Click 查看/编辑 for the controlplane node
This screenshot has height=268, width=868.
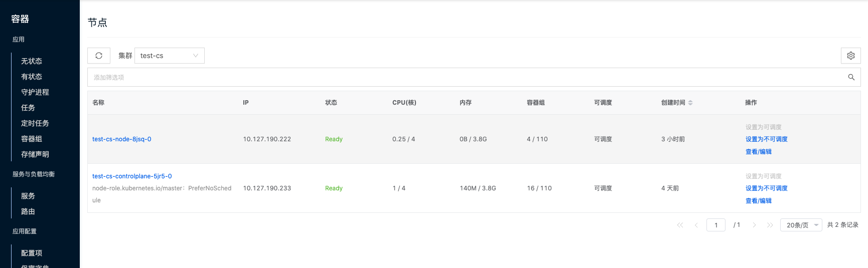tap(758, 201)
